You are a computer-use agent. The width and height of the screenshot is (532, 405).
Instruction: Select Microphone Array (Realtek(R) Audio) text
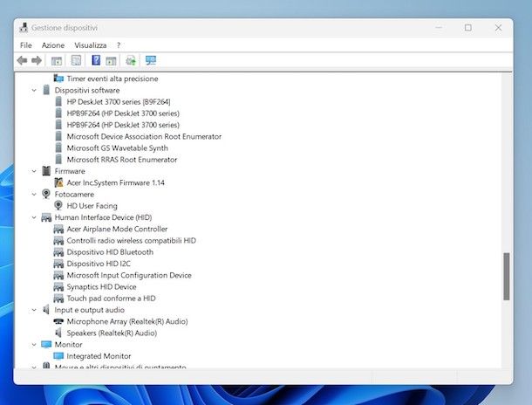pos(127,321)
